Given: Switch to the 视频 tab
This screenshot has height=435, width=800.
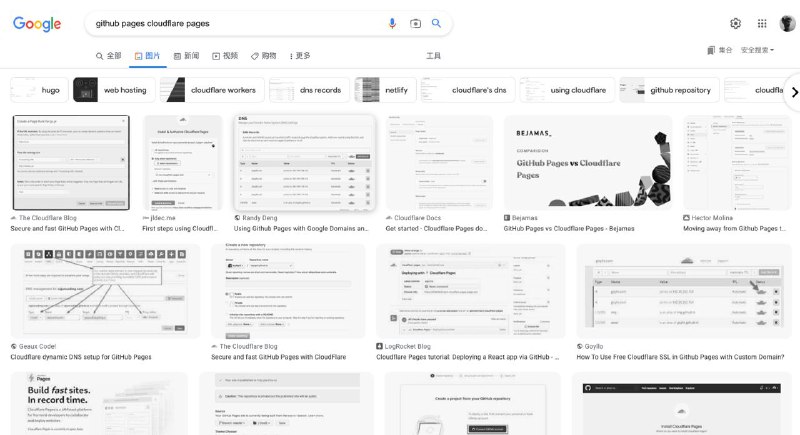Looking at the screenshot, I should (225, 56).
